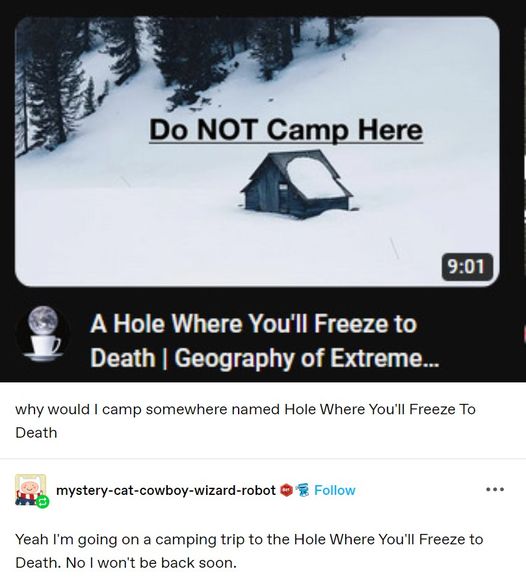This screenshot has width=526, height=584.
Task: Click the dark video card background beside the title
Action: click(481, 335)
